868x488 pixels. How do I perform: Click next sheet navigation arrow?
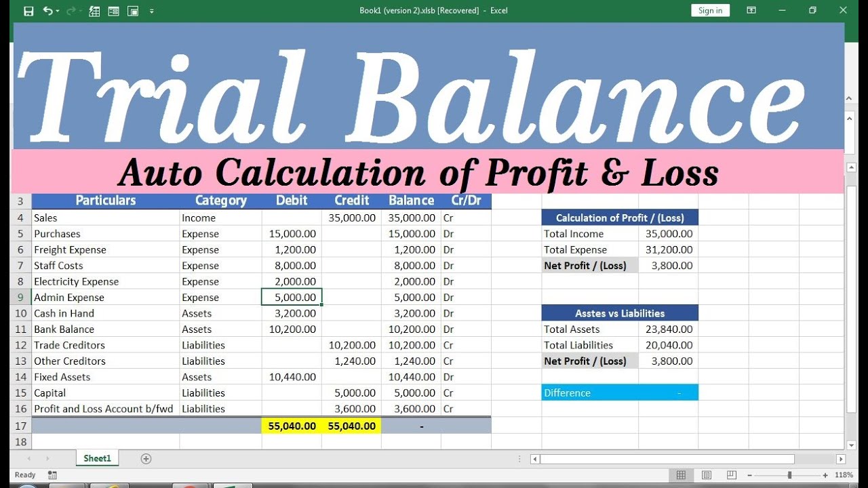coord(47,459)
